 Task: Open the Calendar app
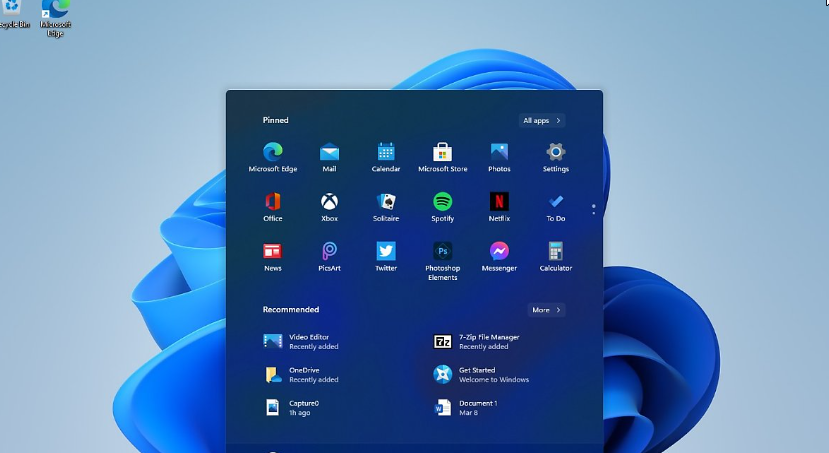coord(386,157)
